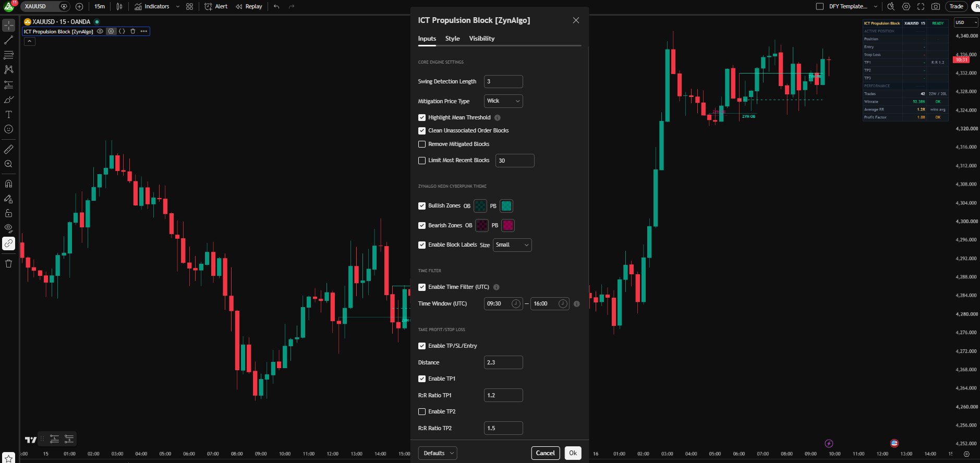
Task: Change Bullish Zones PB color swatch
Action: pos(506,206)
